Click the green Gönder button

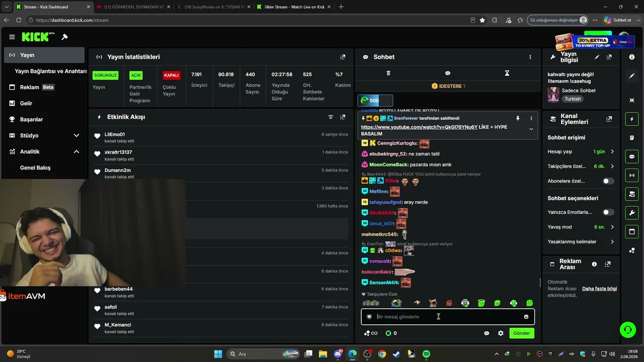tap(522, 333)
